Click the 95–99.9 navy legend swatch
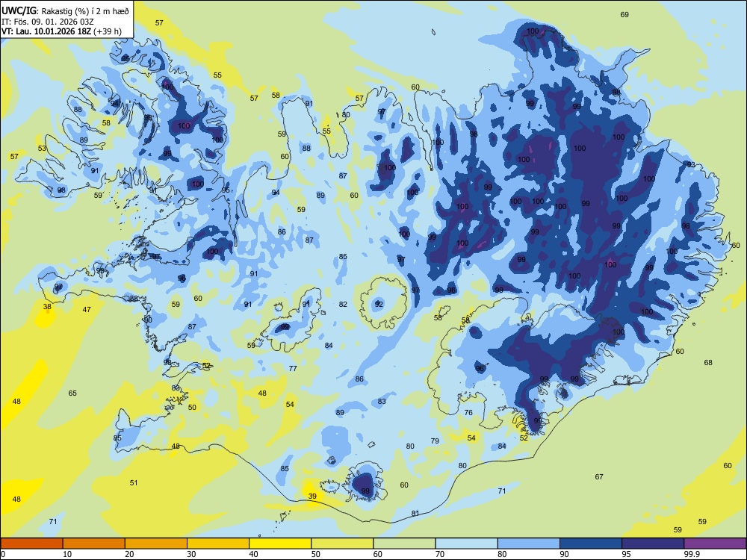The height and width of the screenshot is (560, 747). 653,544
